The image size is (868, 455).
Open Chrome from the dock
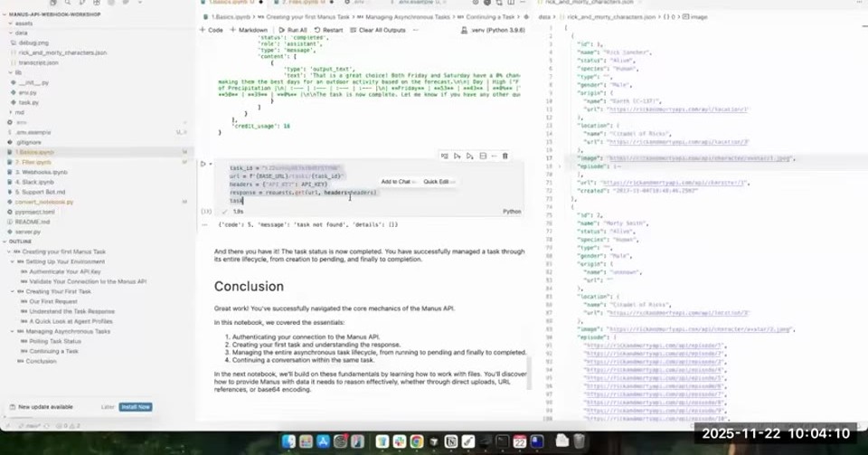pyautogui.click(x=416, y=441)
